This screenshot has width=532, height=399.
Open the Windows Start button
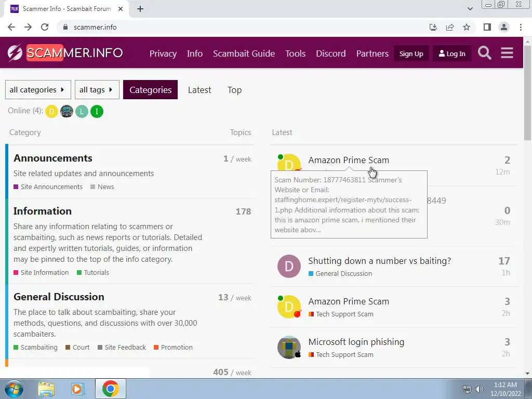[x=14, y=389]
